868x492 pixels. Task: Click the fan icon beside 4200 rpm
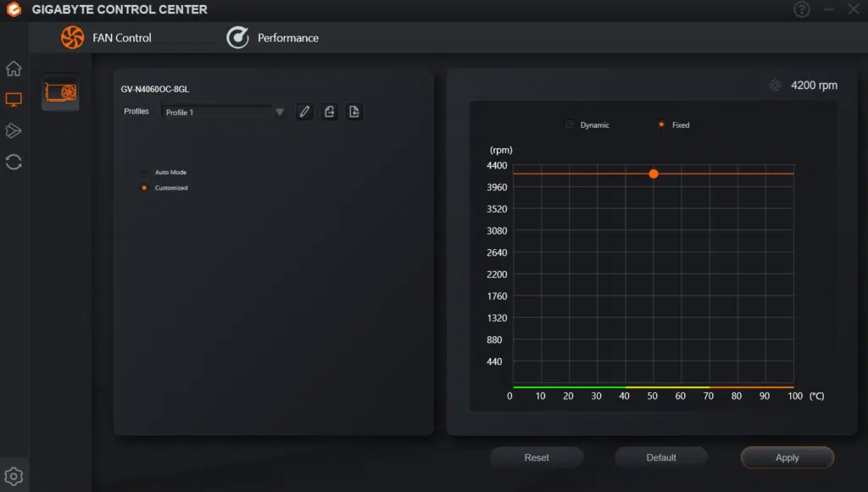click(775, 86)
